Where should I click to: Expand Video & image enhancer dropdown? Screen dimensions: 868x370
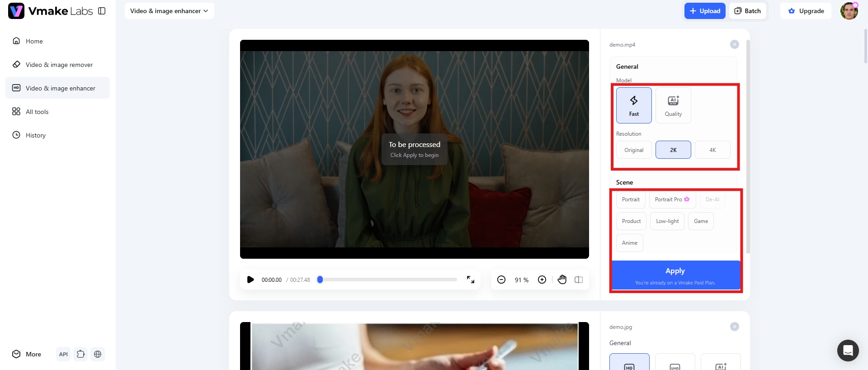coord(170,11)
